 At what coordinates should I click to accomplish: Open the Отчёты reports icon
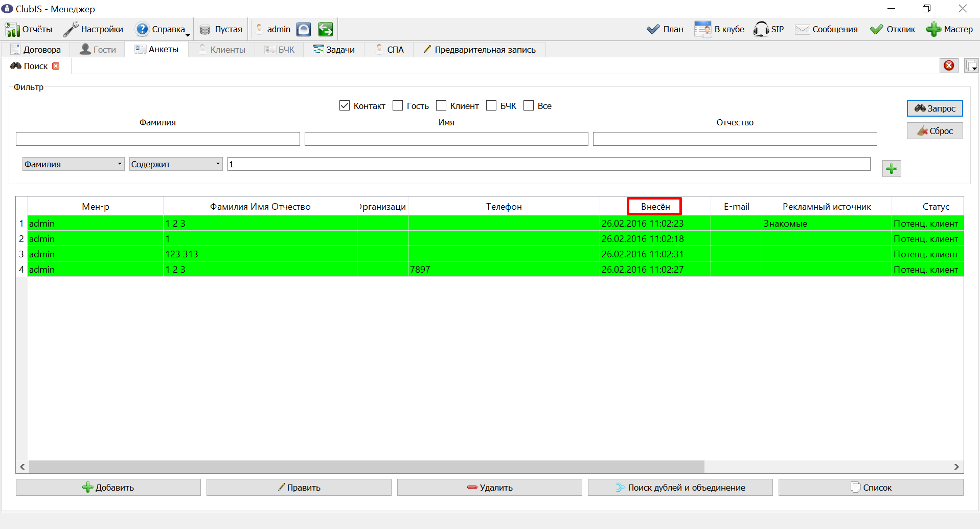(x=12, y=30)
